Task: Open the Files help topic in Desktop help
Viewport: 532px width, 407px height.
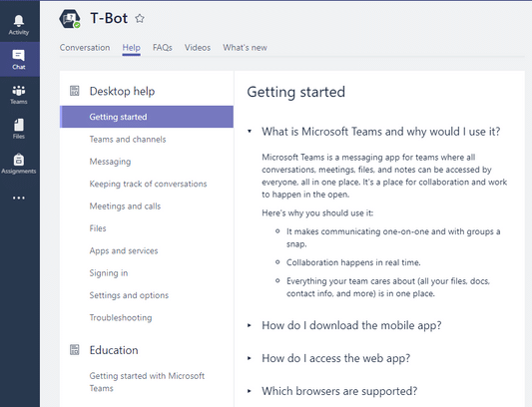Action: point(98,228)
